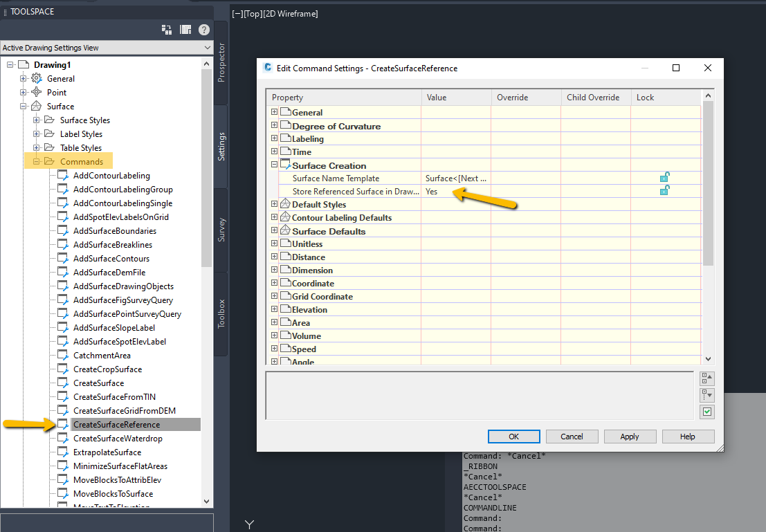Switch to the Settings tab
Viewport: 766px width, 532px height.
[x=221, y=147]
